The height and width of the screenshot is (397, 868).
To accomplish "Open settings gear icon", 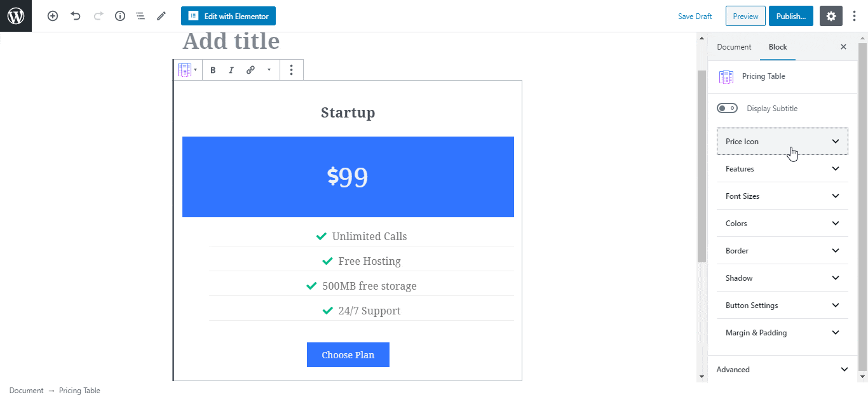I will click(x=831, y=16).
